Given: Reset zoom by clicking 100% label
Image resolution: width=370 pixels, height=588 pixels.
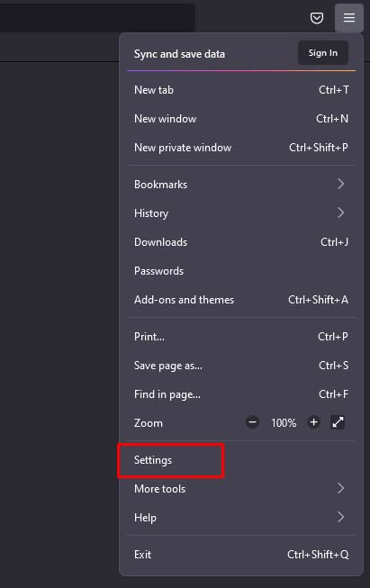Looking at the screenshot, I should [284, 423].
